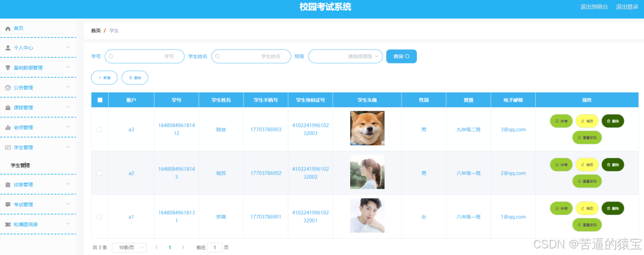644x255 pixels.
Task: Open the avatar photo of 钱苏
Action: pos(367,172)
